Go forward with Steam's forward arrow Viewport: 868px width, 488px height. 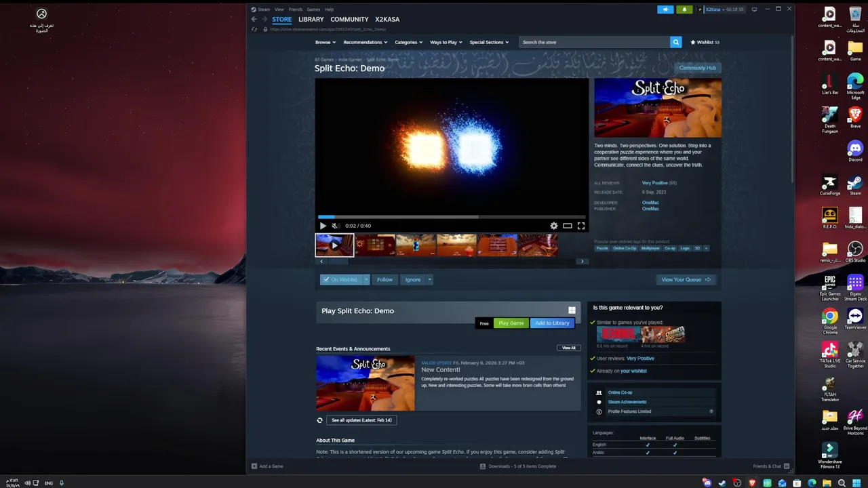(x=265, y=19)
